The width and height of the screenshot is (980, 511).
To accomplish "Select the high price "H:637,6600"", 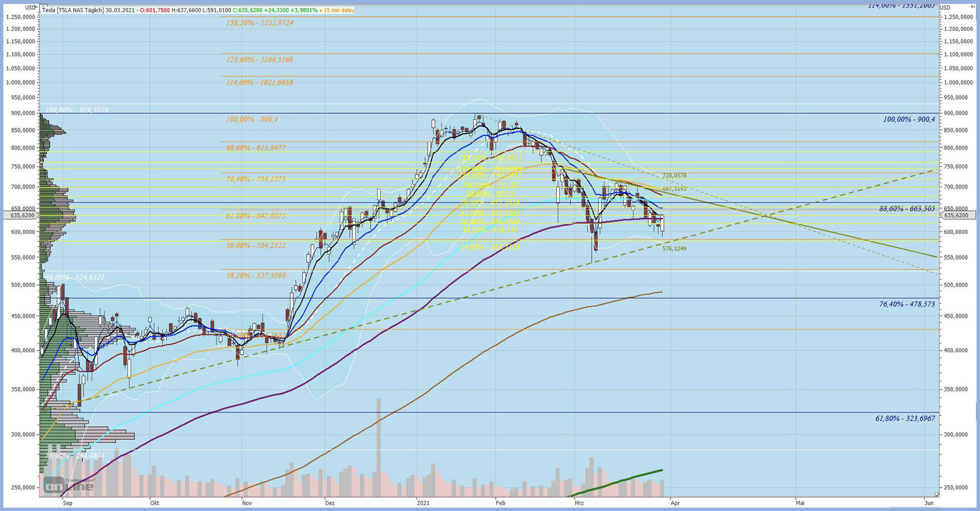I will click(x=185, y=10).
